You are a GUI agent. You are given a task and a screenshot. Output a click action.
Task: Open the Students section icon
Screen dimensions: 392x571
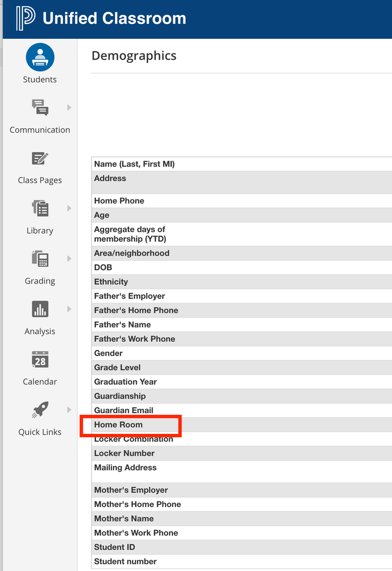coord(40,57)
